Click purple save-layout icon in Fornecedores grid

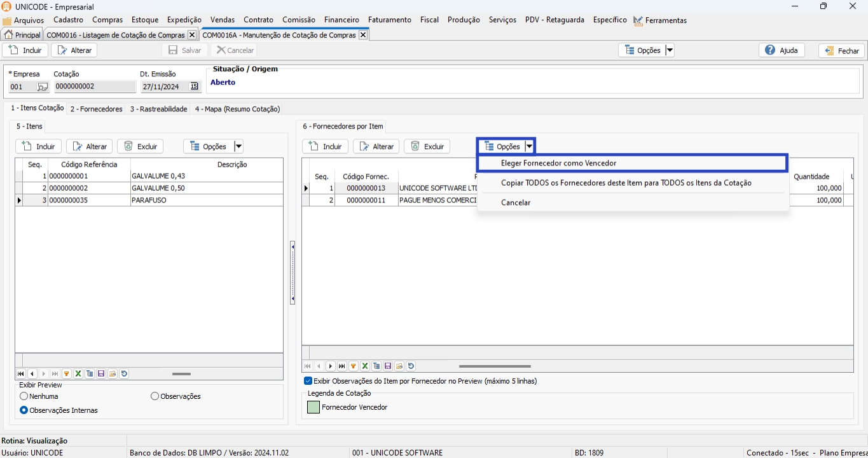click(x=388, y=366)
